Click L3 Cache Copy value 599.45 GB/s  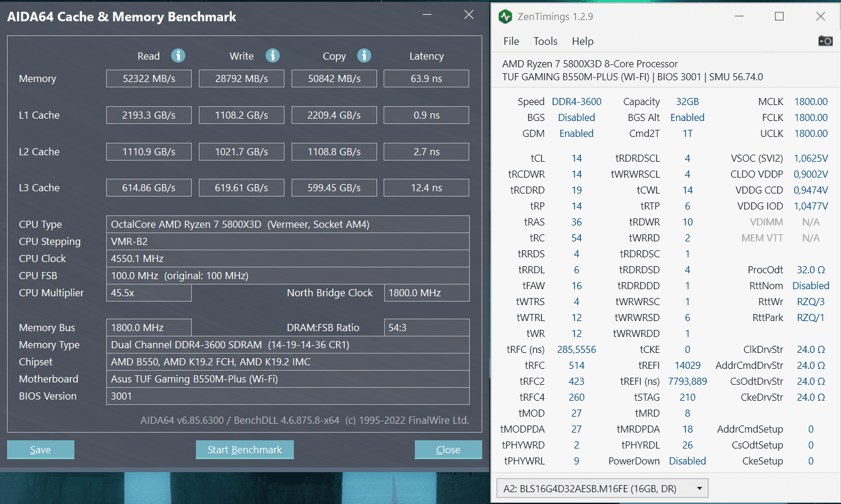(334, 188)
